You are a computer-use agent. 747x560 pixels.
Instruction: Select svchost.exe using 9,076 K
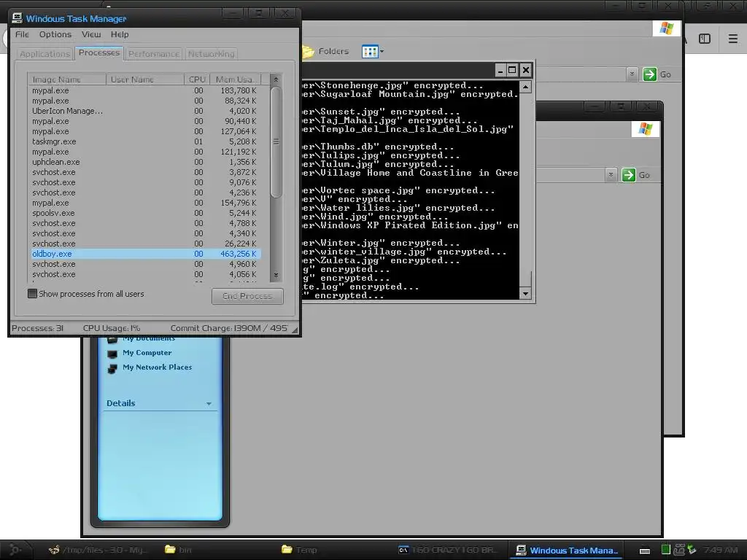[x=145, y=182]
